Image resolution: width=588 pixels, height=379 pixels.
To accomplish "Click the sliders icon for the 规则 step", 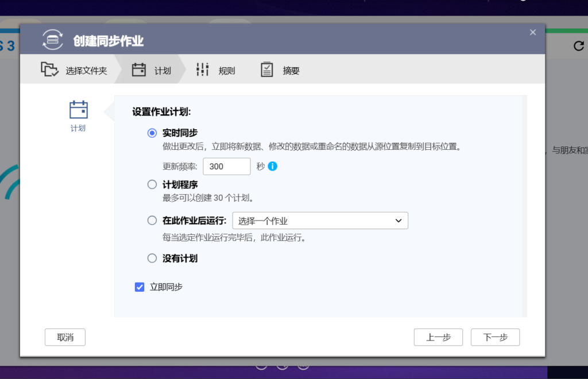I will [x=203, y=69].
